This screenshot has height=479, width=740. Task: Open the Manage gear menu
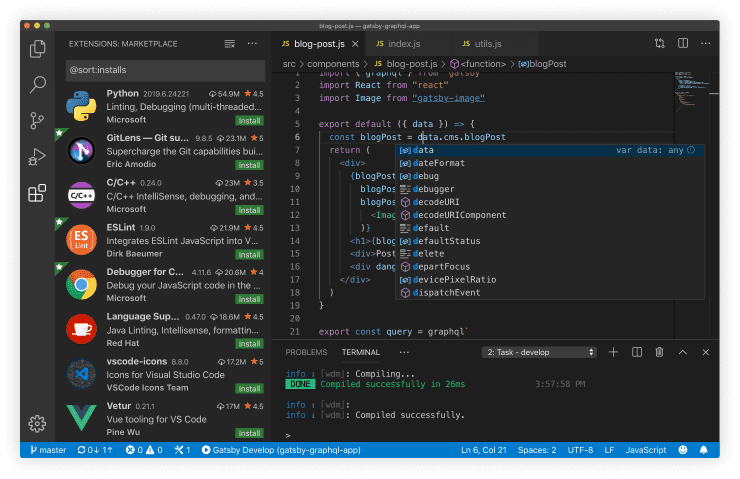[x=37, y=423]
